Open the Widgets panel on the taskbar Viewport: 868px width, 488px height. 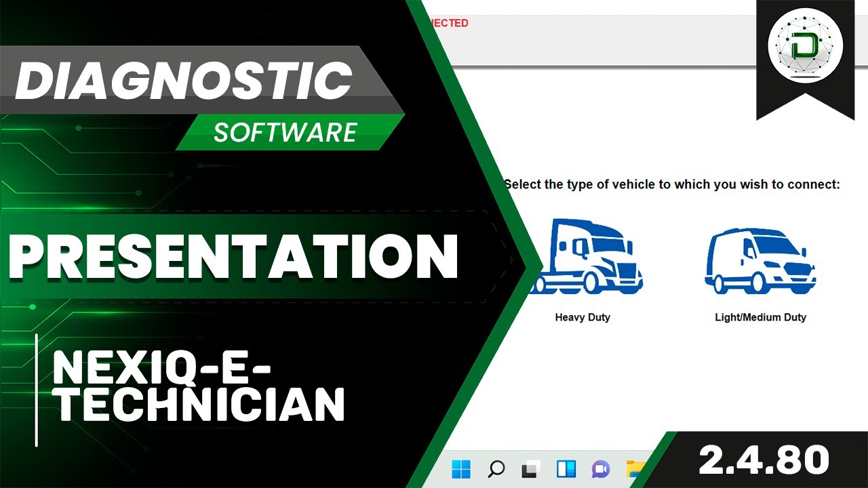566,468
